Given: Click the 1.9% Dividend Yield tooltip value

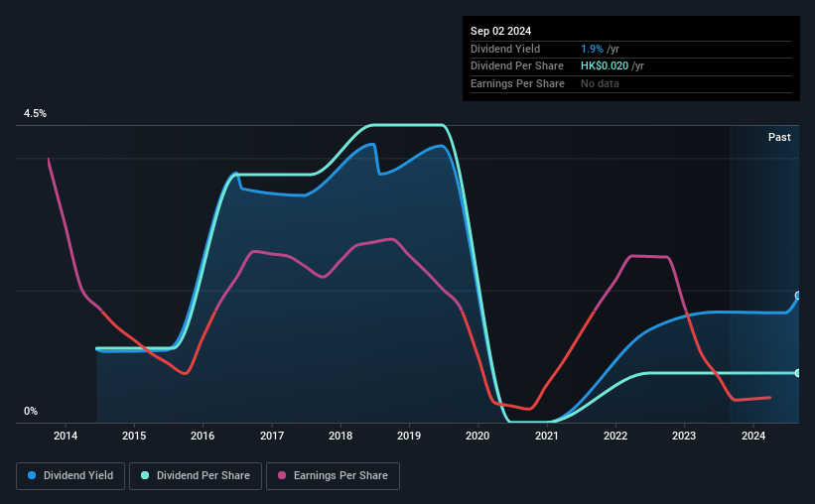Looking at the screenshot, I should (x=592, y=49).
